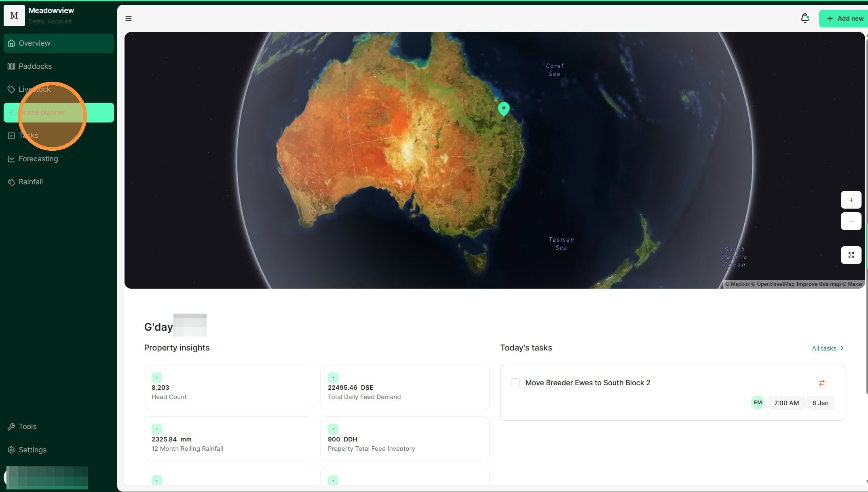Open the Rainfall section
Screen dimensions: 868x492
(30, 182)
